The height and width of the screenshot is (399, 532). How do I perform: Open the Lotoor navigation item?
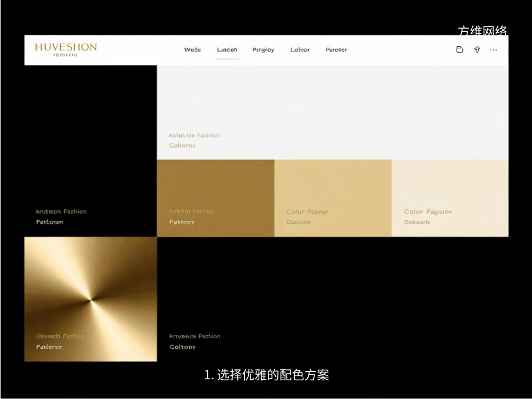pos(300,50)
